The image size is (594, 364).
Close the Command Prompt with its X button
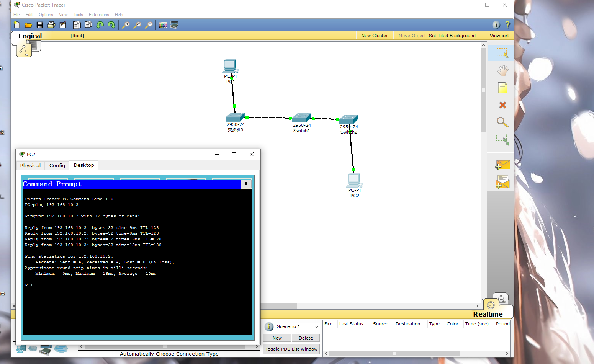click(x=246, y=184)
